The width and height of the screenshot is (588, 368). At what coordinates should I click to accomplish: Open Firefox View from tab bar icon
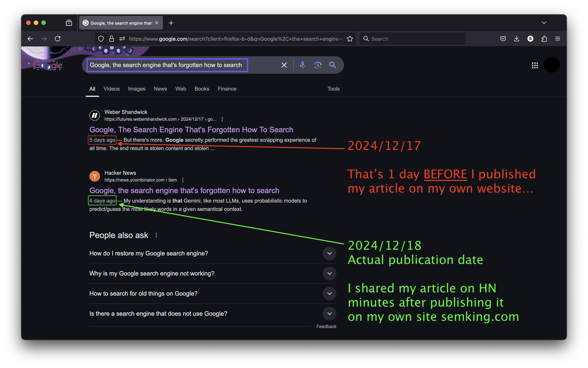69,23
